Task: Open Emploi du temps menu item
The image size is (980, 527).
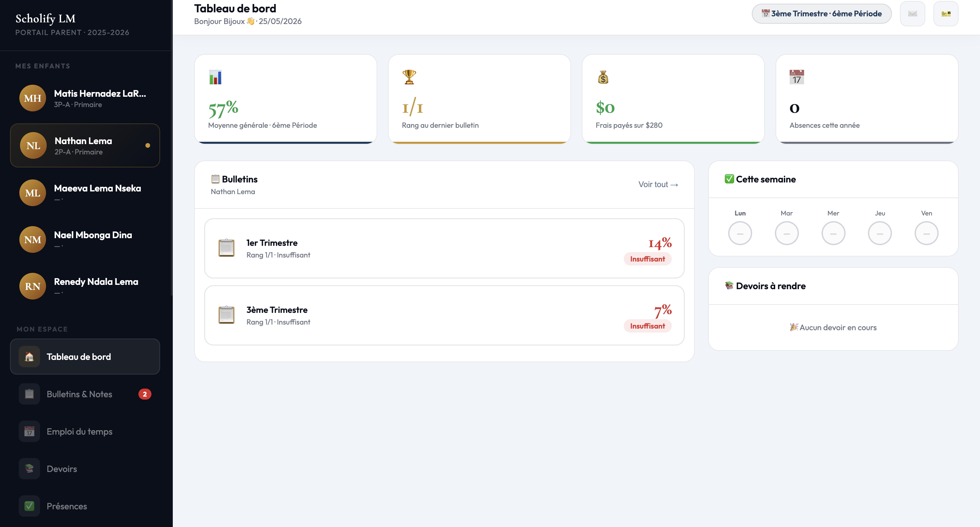Action: (x=85, y=432)
